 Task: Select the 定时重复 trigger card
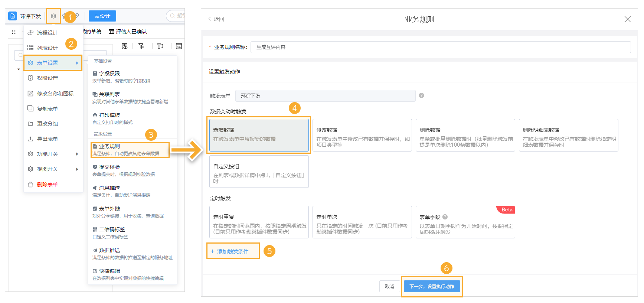259,222
